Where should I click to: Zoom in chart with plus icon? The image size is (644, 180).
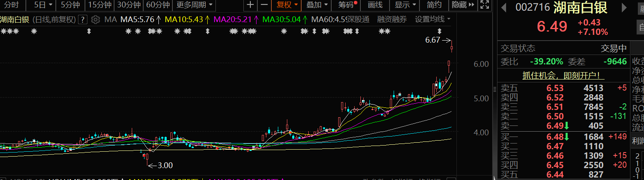click(250, 5)
